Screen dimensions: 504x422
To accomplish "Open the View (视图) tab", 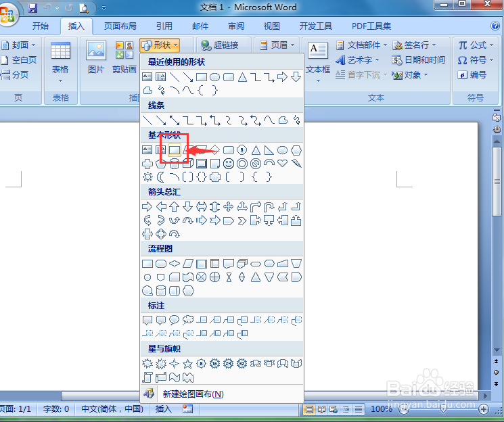I will coord(272,26).
